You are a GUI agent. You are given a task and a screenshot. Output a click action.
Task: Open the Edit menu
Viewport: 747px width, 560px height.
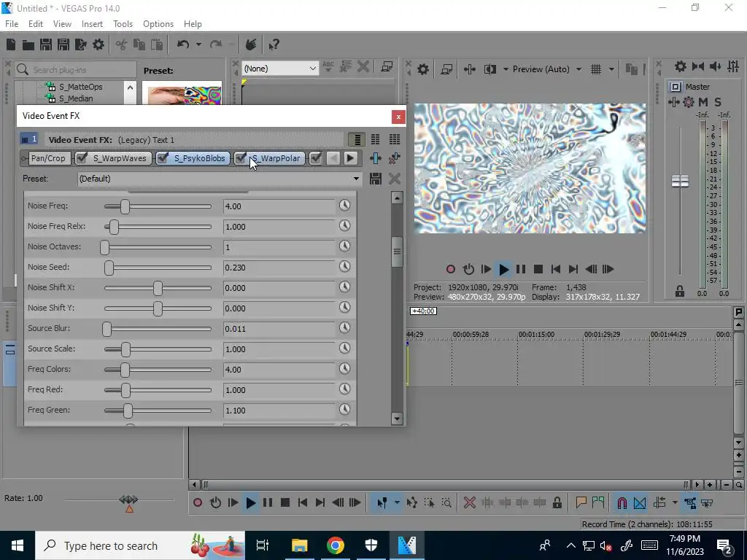click(x=36, y=24)
